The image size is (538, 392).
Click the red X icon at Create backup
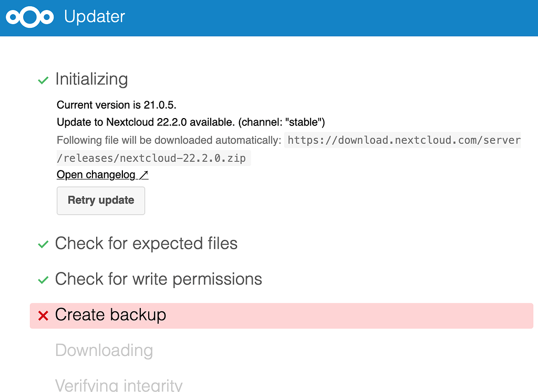click(43, 315)
